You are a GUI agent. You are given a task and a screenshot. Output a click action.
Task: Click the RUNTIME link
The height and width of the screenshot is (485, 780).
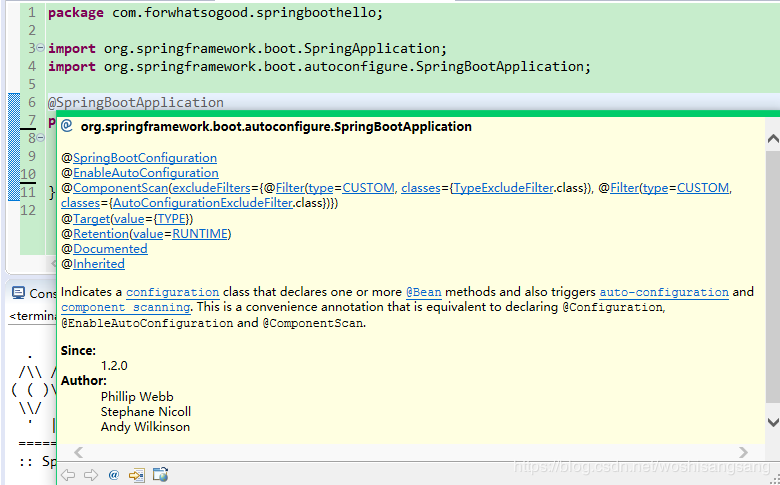[x=200, y=234]
